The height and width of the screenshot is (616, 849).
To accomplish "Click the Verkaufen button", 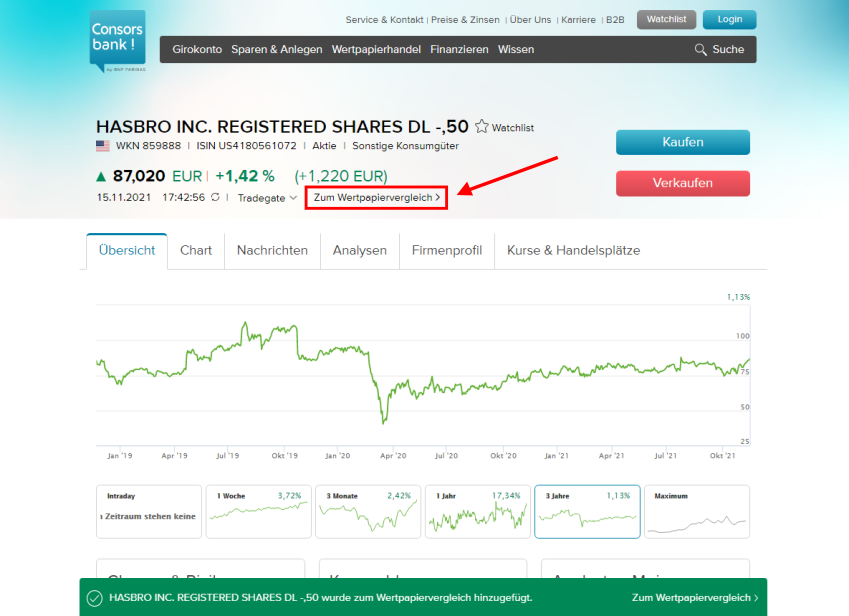I will (x=683, y=184).
